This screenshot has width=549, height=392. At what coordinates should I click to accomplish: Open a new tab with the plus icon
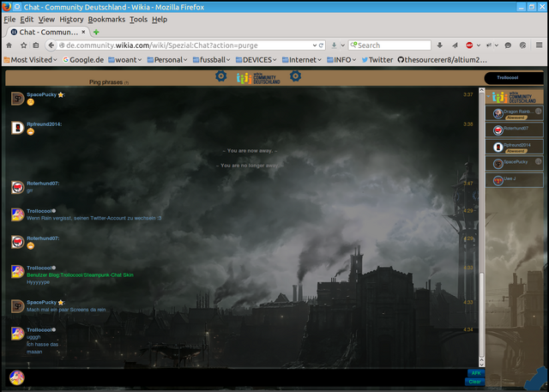96,33
